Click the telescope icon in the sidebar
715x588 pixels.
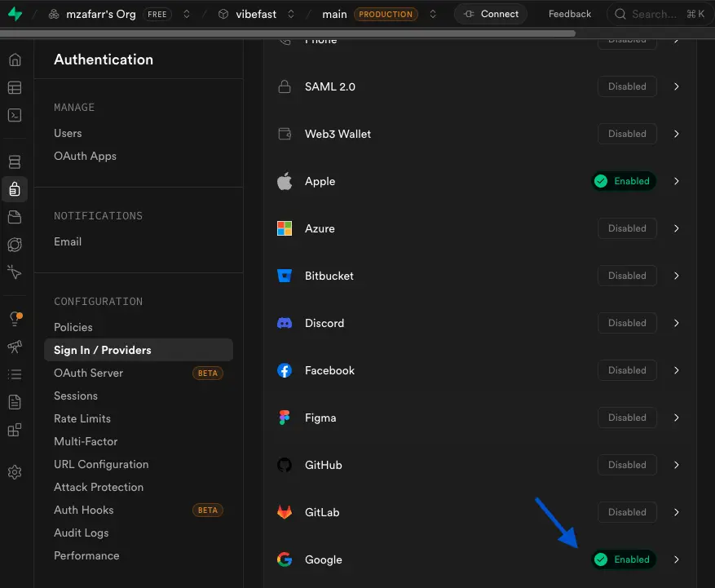click(x=15, y=347)
